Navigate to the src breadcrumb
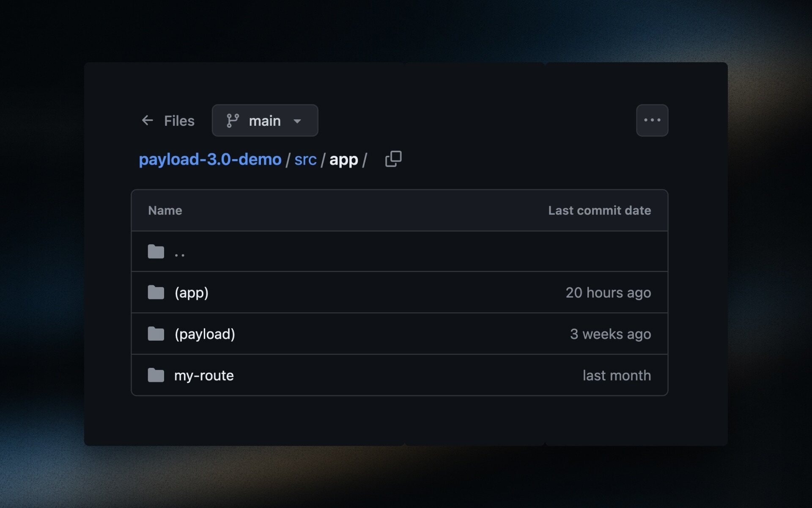This screenshot has width=812, height=508. [305, 160]
